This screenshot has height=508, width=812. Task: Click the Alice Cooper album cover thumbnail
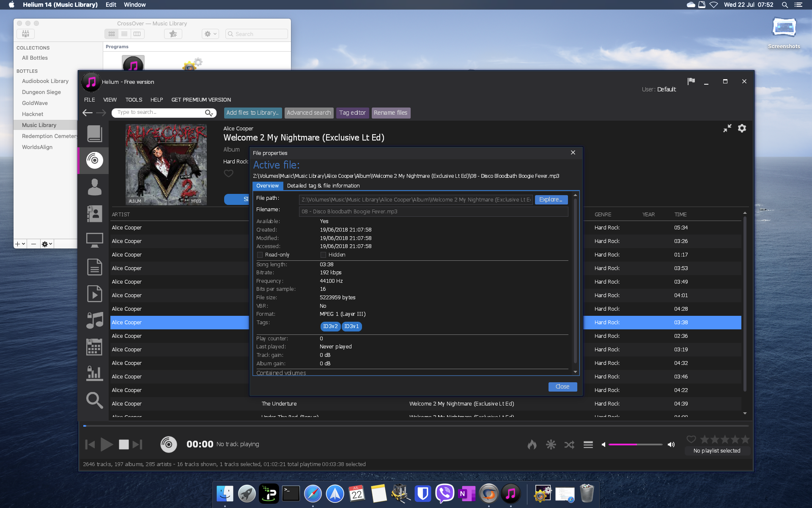166,165
